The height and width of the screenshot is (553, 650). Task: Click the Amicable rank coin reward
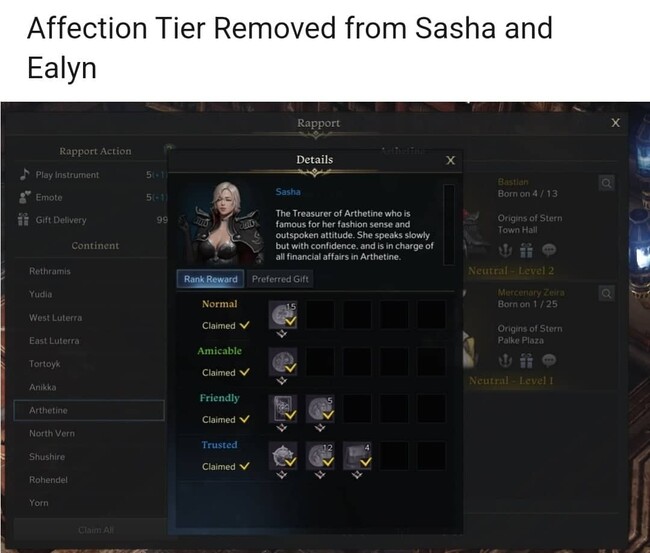pos(283,361)
